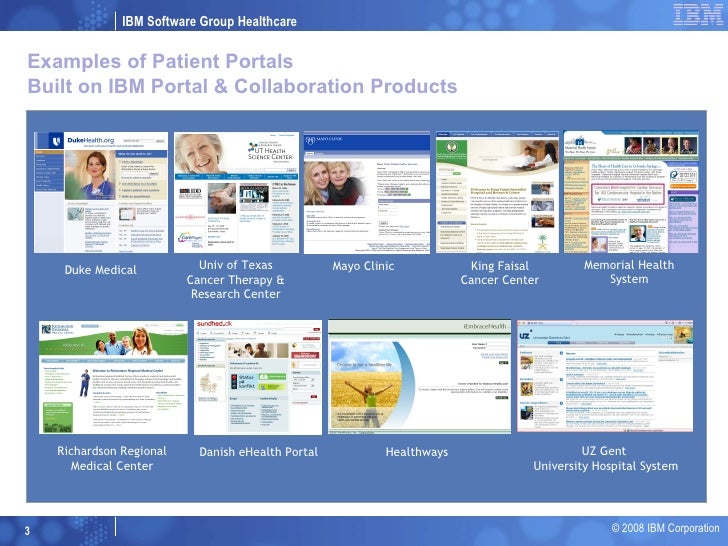Select the Mayo Clinic portal thumbnail
The image size is (728, 546).
pos(367,192)
